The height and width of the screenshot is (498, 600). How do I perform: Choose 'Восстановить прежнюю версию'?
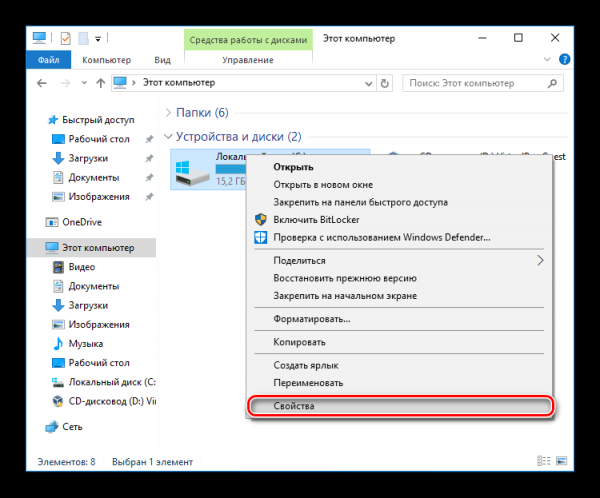[x=399, y=278]
